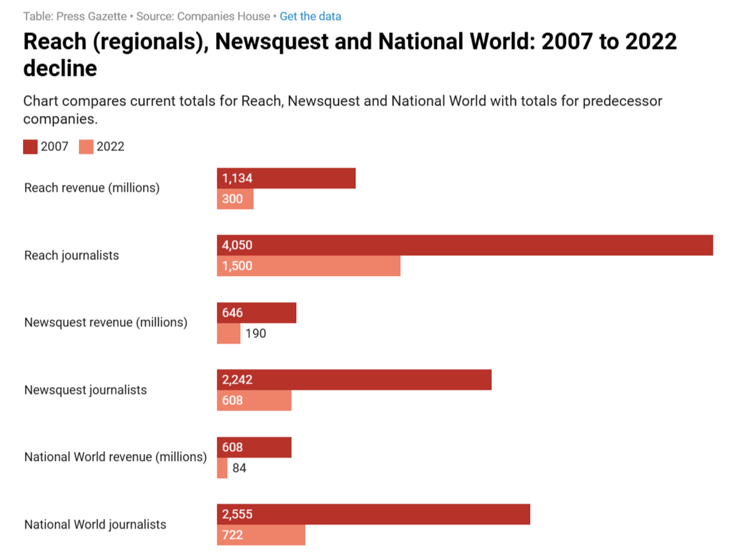Click the subtitle beginning 'Chart compares current totals'

pos(343,110)
